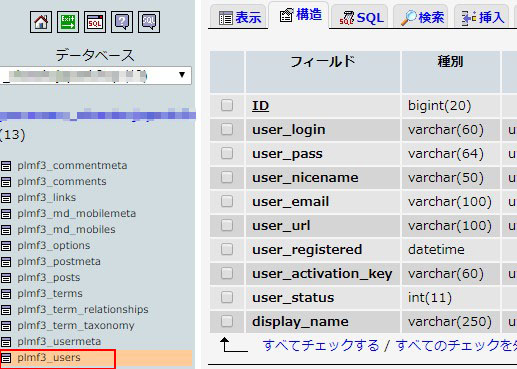Tick the checkbox for display_name
517x369 pixels.
coord(227,321)
